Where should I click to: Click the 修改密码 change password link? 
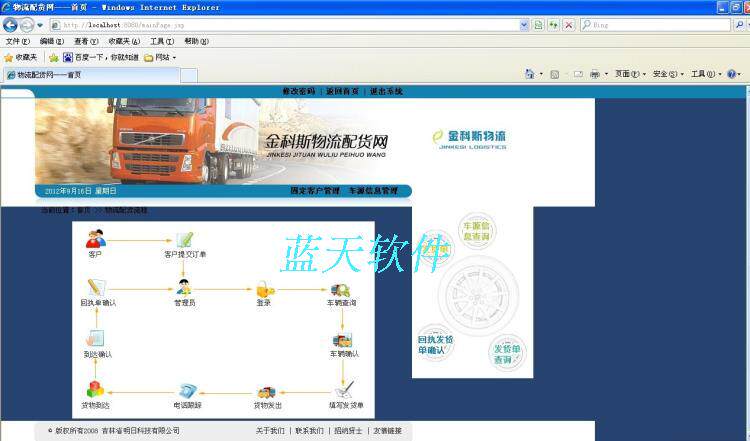pos(299,91)
